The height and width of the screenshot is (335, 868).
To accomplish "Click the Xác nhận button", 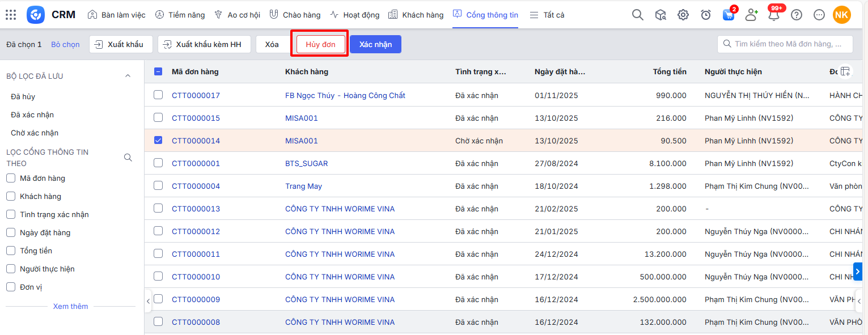I will (x=375, y=44).
